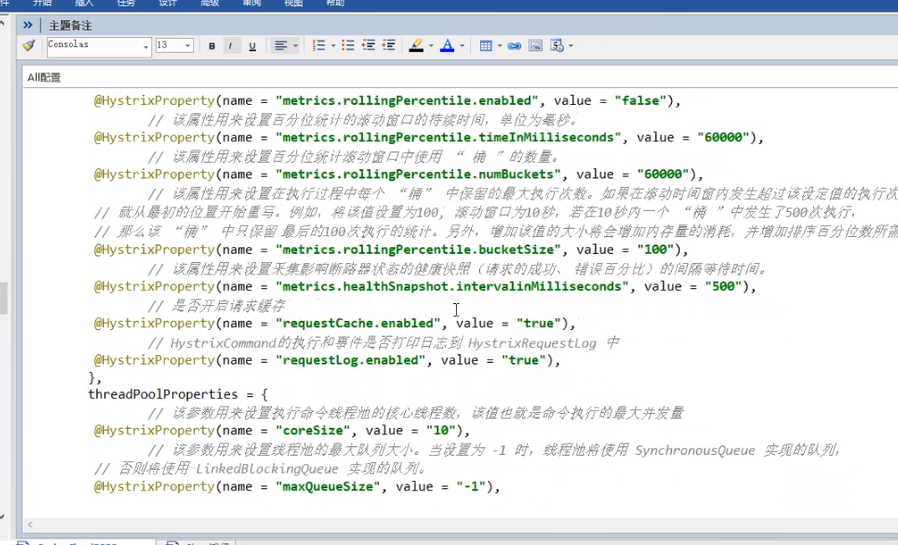Click the comment mentioning SynchronousQueue
The height and width of the screenshot is (545, 898).
(x=494, y=450)
